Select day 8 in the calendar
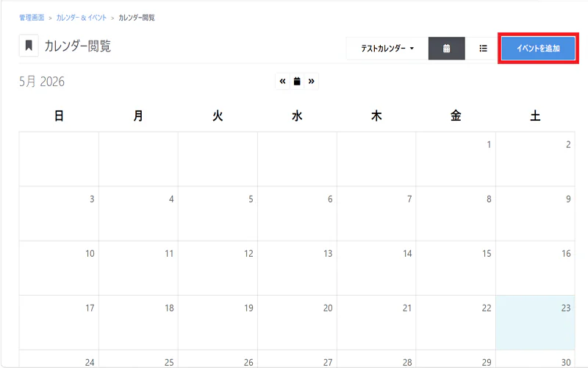Image resolution: width=588 pixels, height=368 pixels. tap(456, 213)
